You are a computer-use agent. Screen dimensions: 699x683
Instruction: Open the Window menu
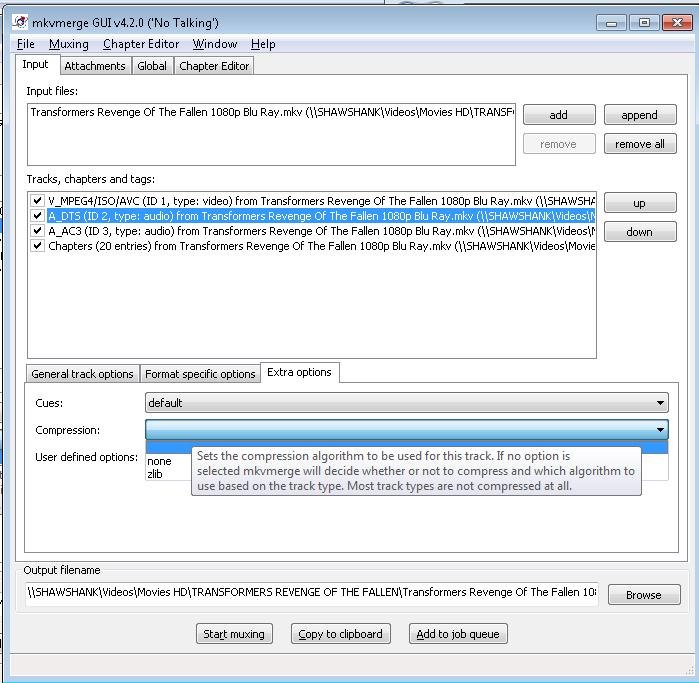click(x=214, y=44)
